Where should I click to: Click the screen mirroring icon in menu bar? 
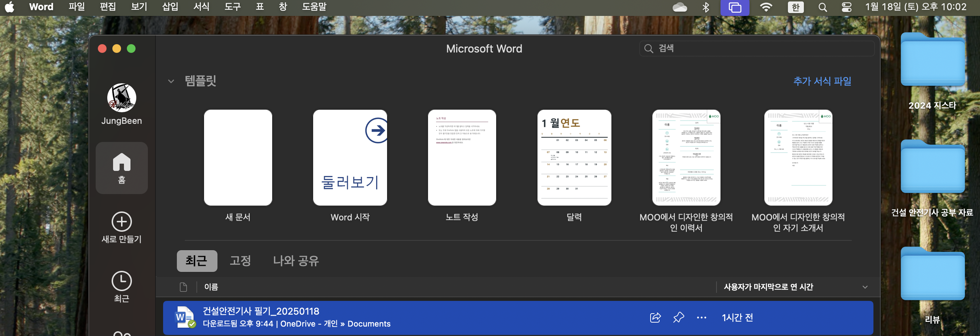coord(735,7)
